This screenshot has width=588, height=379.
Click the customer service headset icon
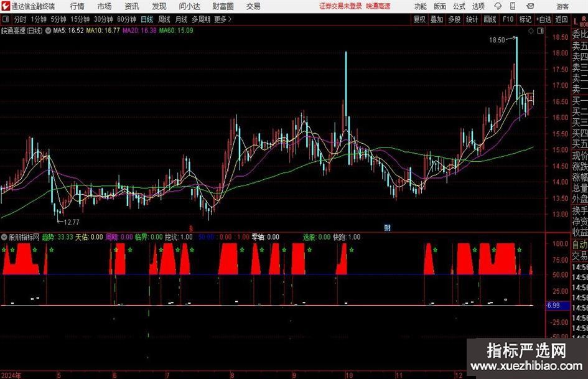click(x=498, y=6)
